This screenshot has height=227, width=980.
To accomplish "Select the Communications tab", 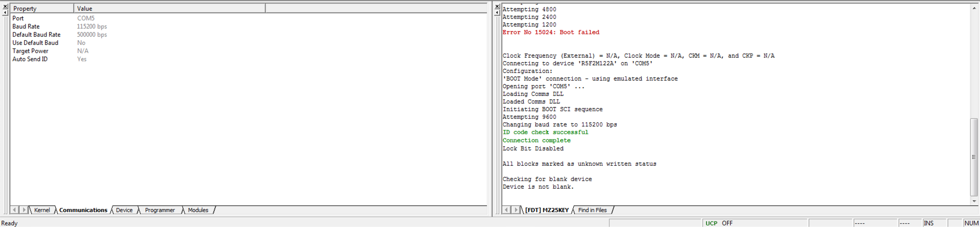I will coord(83,210).
